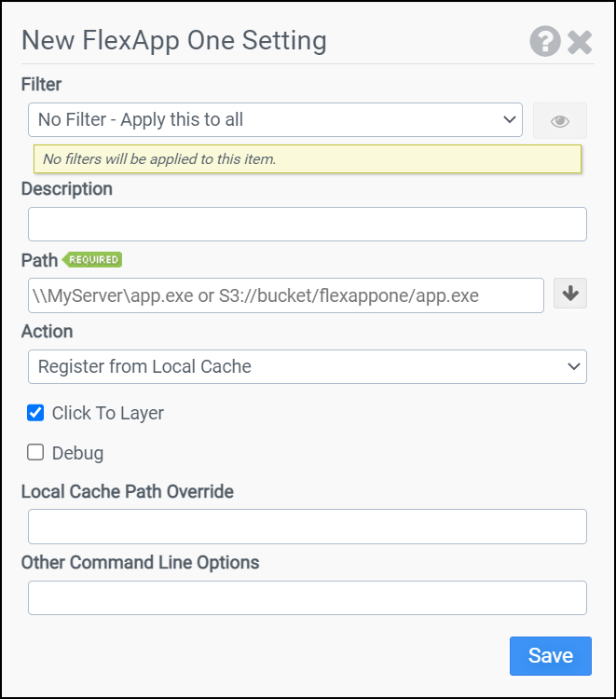This screenshot has height=699, width=616.
Task: Click the Other Command Line Options field
Action: [x=307, y=598]
